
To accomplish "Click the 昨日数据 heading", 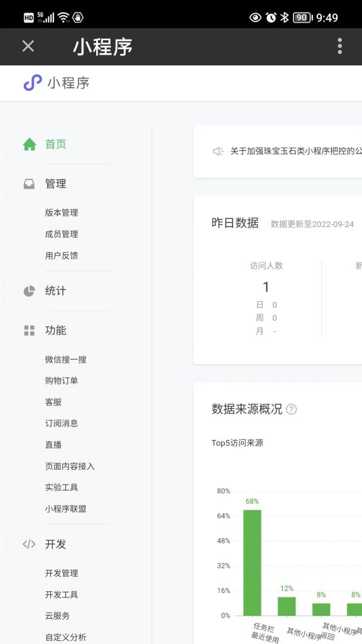I will (235, 223).
